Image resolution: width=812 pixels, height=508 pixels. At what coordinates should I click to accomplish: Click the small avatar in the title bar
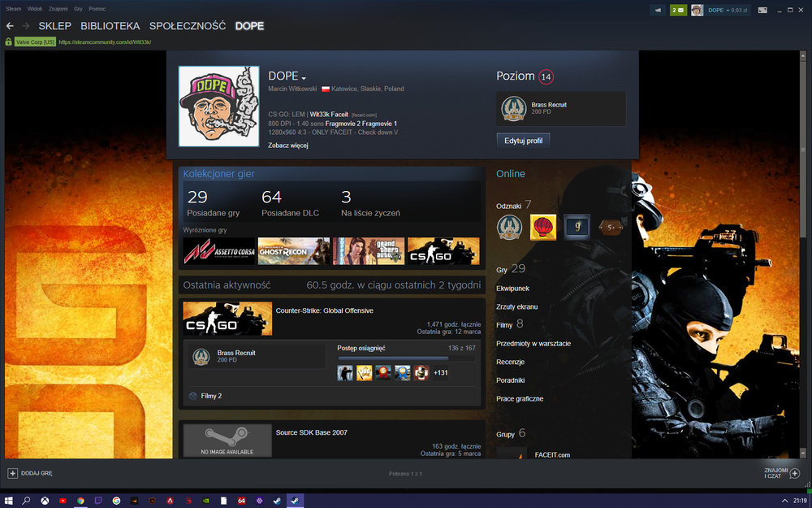[x=697, y=10]
